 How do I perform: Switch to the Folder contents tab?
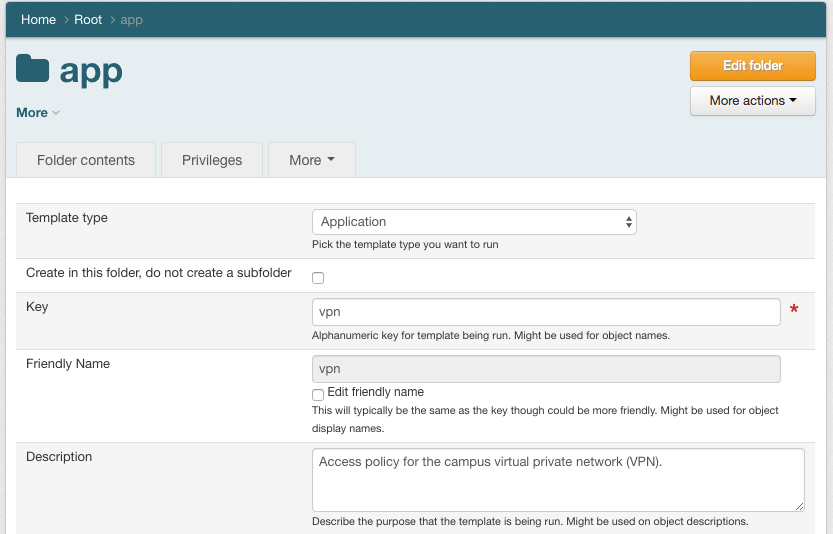86,160
